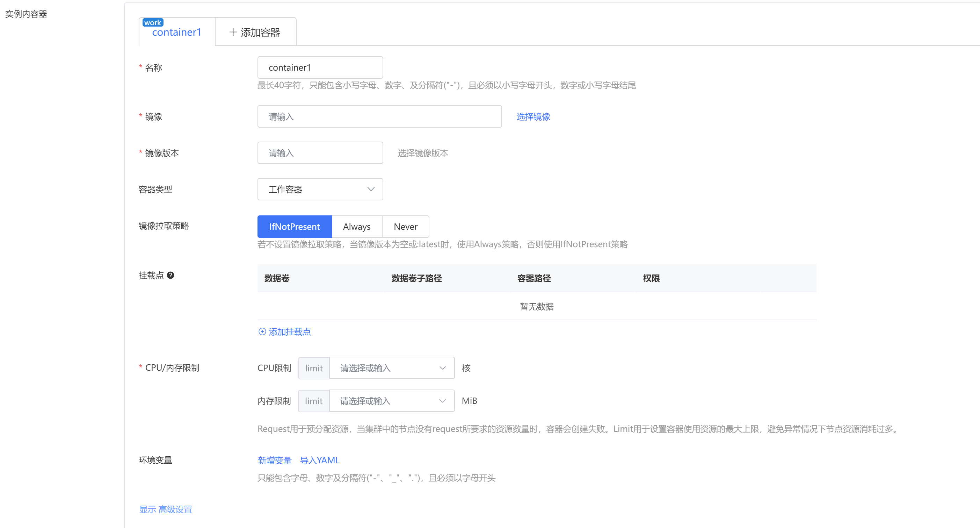Click the help icon beside 挂载点

[170, 275]
